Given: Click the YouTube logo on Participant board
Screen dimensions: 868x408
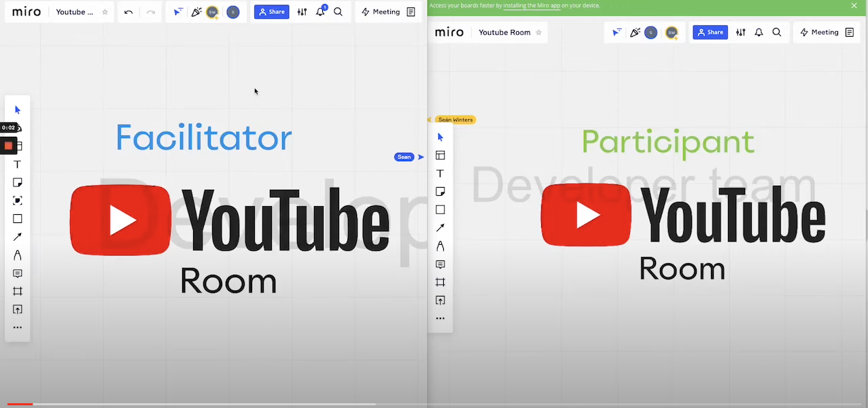Looking at the screenshot, I should click(683, 215).
